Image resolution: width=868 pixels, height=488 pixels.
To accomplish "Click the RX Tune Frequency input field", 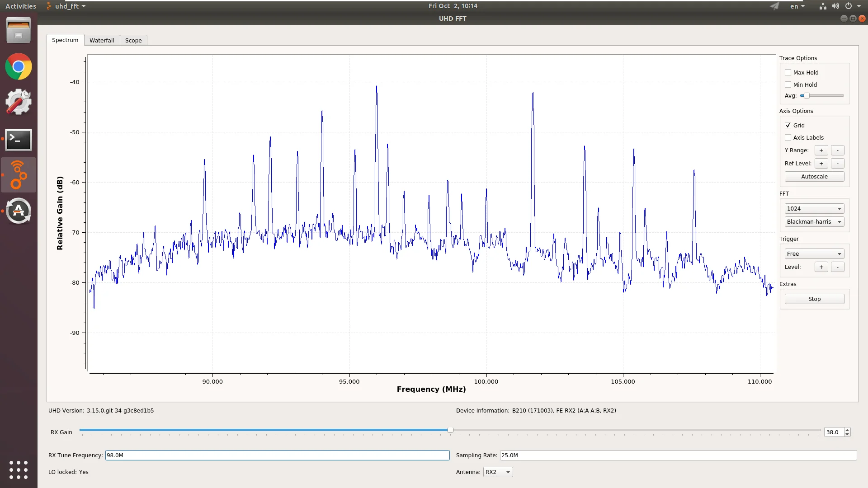I will tap(277, 455).
